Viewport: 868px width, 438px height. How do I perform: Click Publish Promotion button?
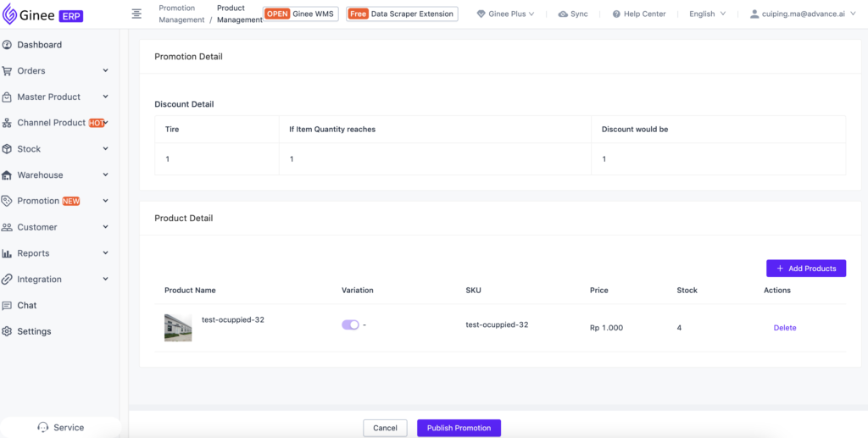pyautogui.click(x=459, y=428)
